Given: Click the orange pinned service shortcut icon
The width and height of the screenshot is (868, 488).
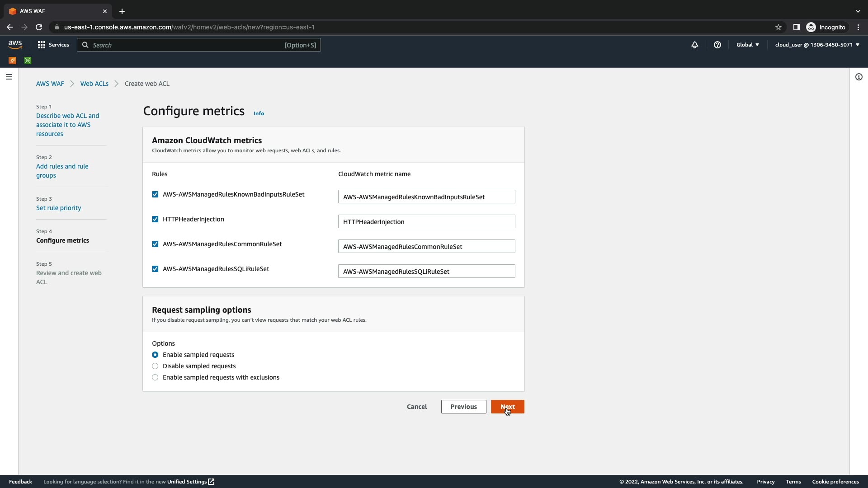Looking at the screenshot, I should pos(12,61).
